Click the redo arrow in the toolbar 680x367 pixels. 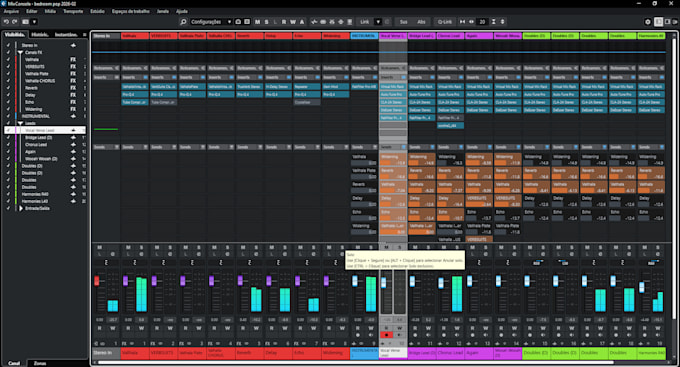click(x=15, y=22)
